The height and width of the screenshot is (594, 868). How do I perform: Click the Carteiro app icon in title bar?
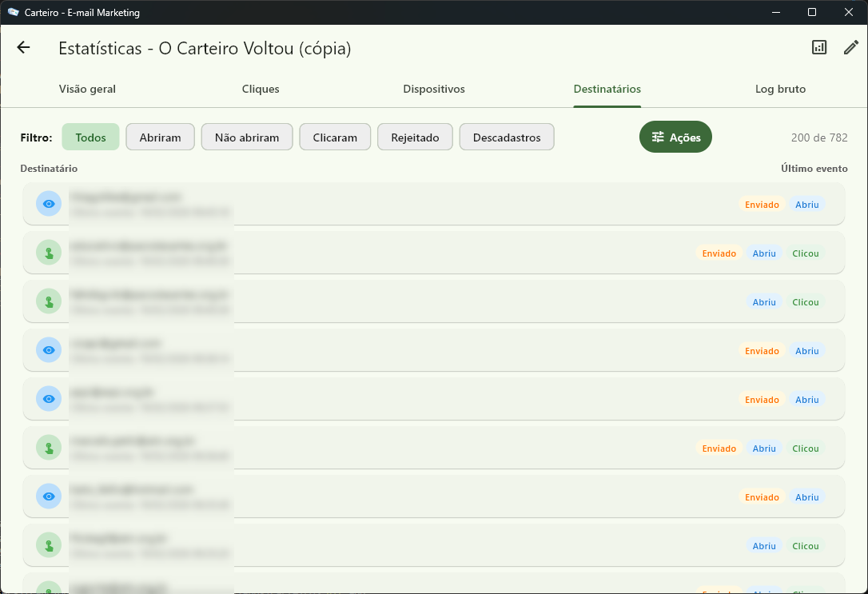[x=13, y=12]
